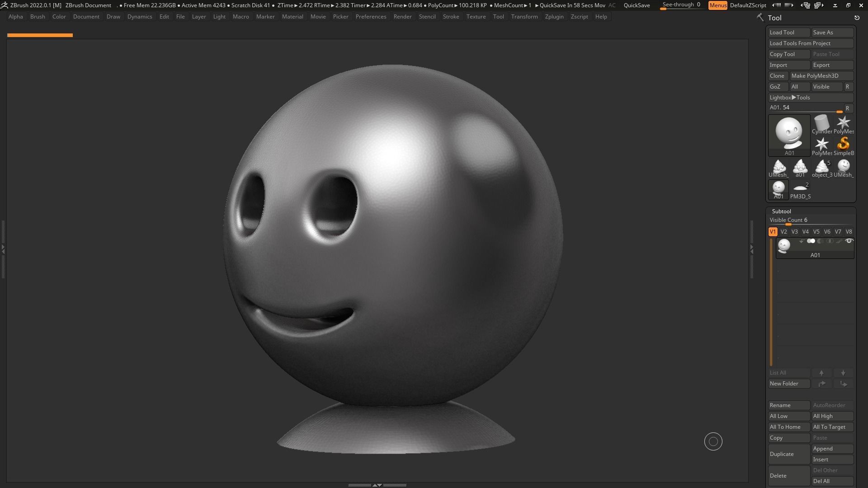This screenshot has height=488, width=868.
Task: Select the object_3 tool icon
Action: pyautogui.click(x=821, y=168)
